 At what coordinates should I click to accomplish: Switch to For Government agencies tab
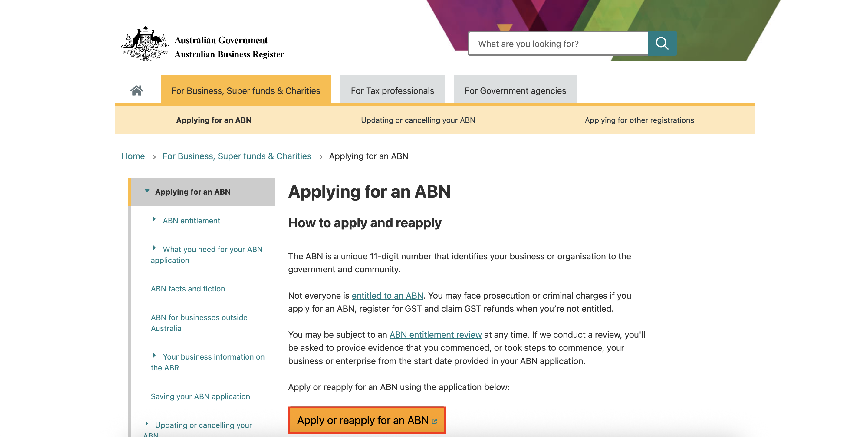click(x=515, y=90)
